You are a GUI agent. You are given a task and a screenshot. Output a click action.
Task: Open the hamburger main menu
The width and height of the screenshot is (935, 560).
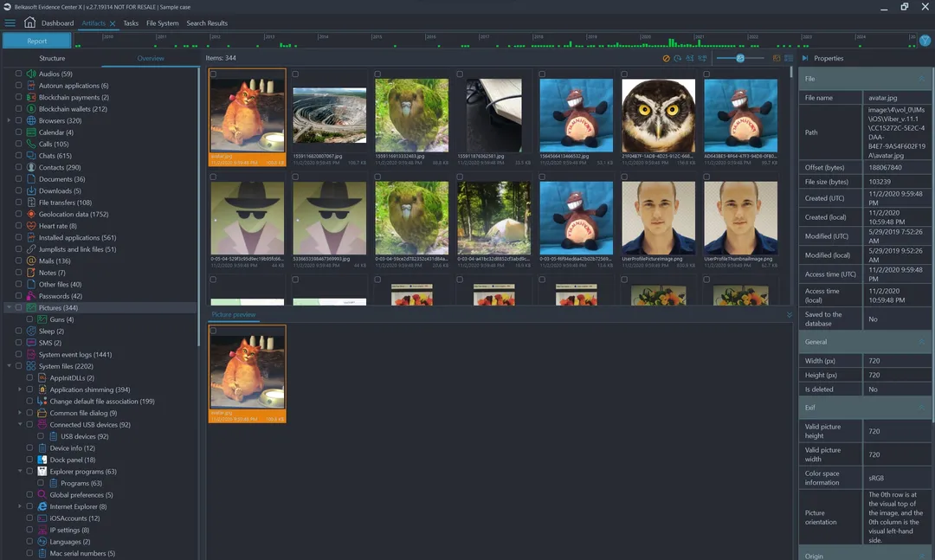click(10, 23)
